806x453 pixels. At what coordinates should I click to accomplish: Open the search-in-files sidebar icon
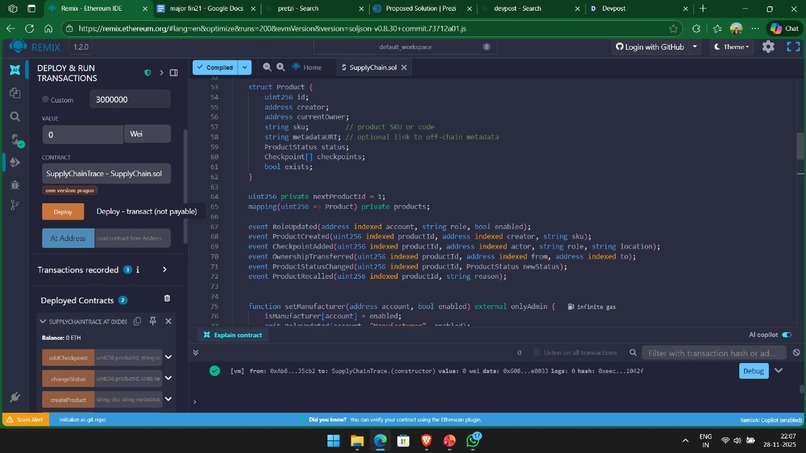[15, 117]
